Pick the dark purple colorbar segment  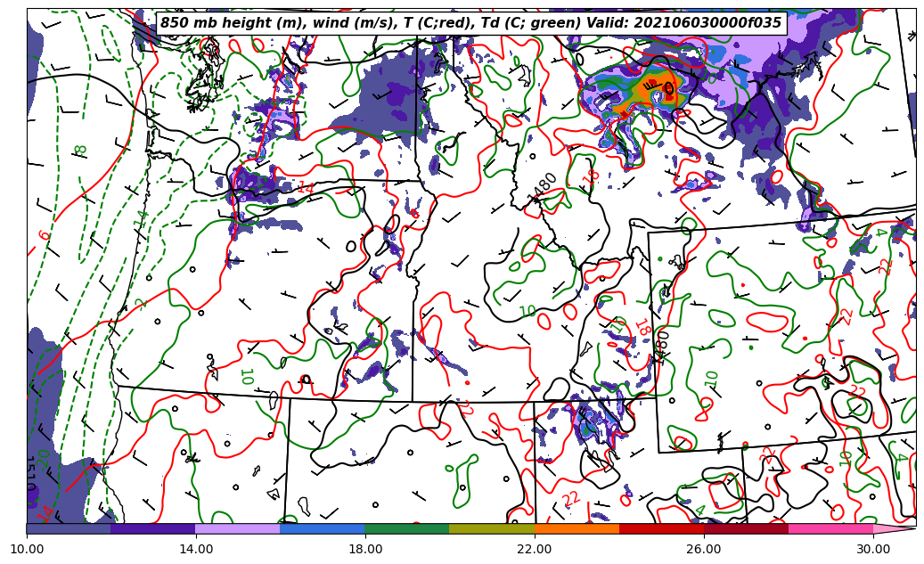point(152,528)
